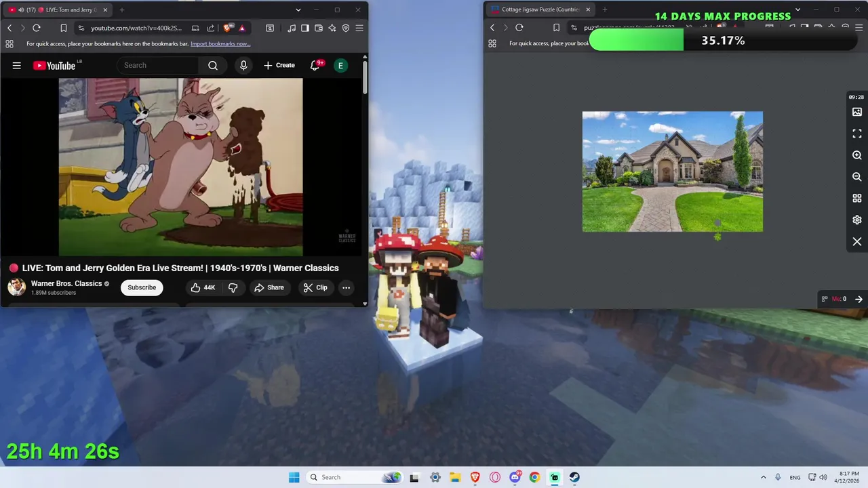The image size is (868, 488).
Task: Open Brave Wallet icon
Action: 319,28
